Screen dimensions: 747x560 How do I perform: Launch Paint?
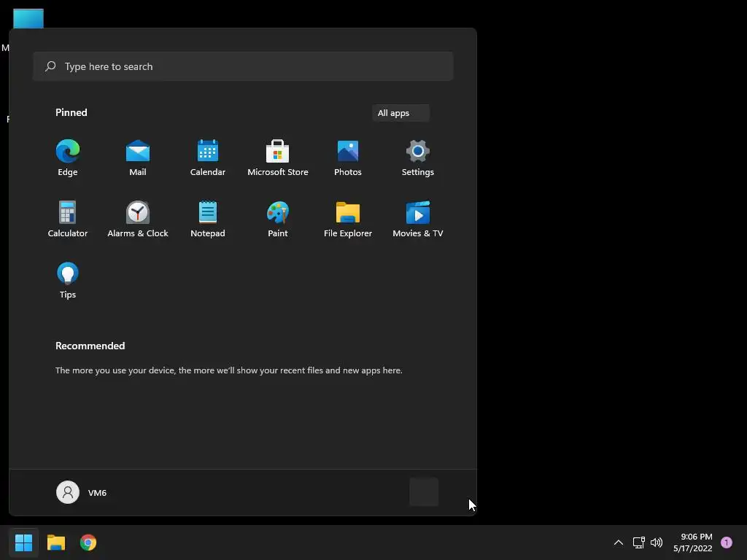coord(278,219)
